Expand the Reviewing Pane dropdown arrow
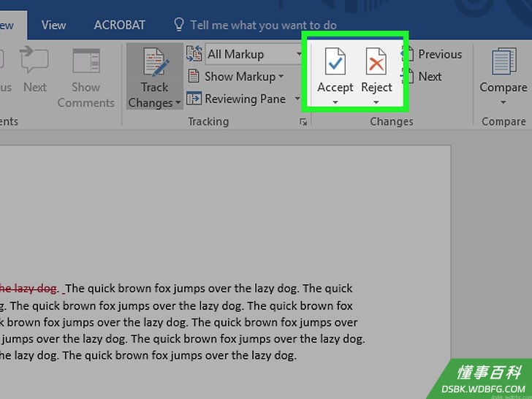This screenshot has width=532, height=399. pyautogui.click(x=297, y=99)
